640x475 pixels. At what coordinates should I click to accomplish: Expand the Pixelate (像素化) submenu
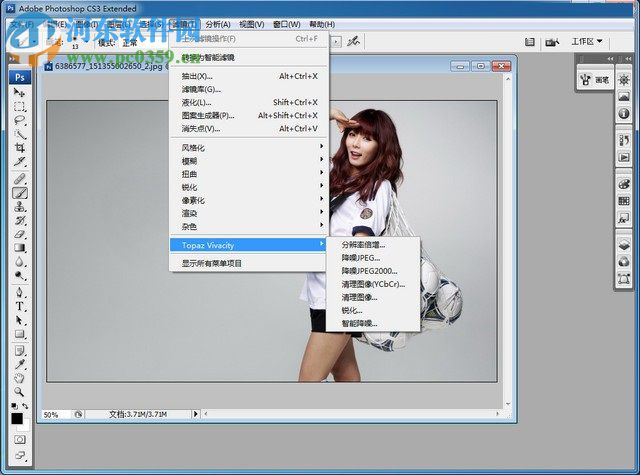[249, 200]
